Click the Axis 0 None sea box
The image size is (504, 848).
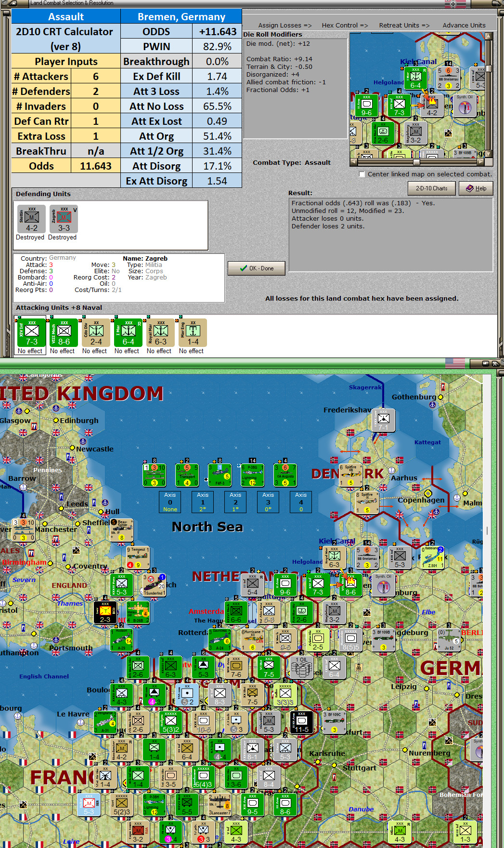click(170, 502)
